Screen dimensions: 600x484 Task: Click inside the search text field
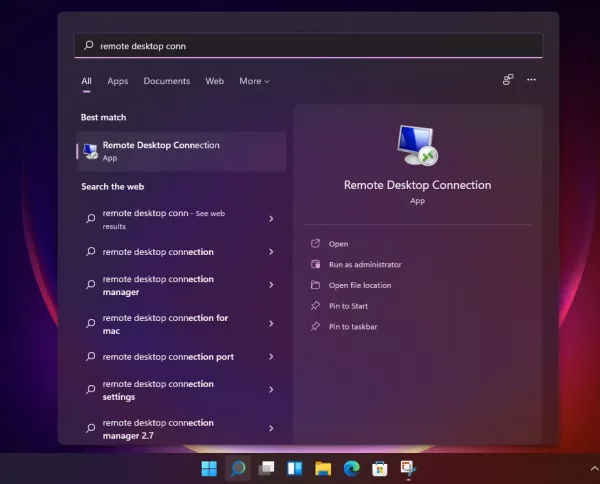(x=308, y=46)
